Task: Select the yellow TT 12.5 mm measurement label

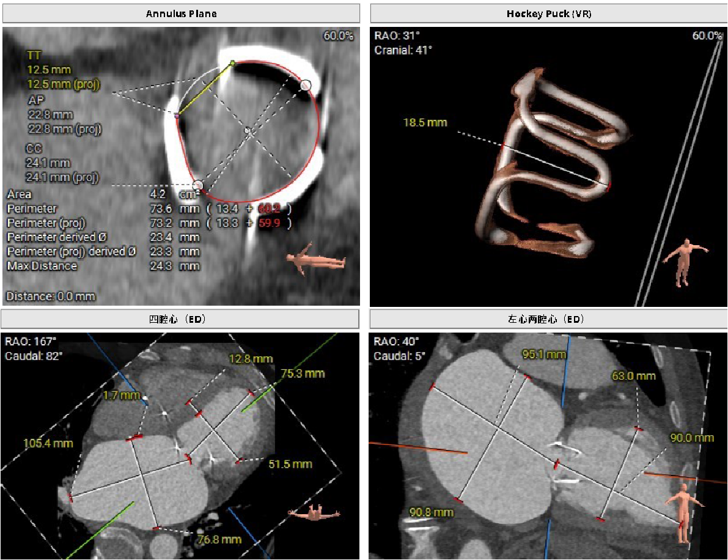Action: 49,70
